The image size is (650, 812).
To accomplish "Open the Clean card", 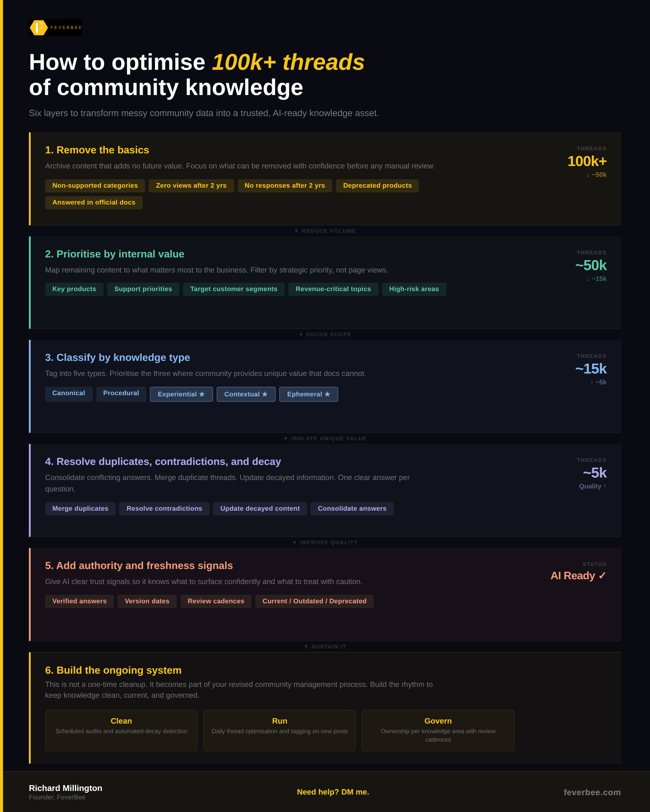I will (121, 730).
